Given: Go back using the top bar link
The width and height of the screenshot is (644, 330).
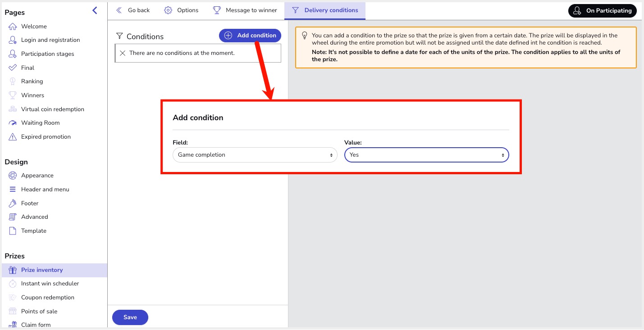Looking at the screenshot, I should [133, 10].
